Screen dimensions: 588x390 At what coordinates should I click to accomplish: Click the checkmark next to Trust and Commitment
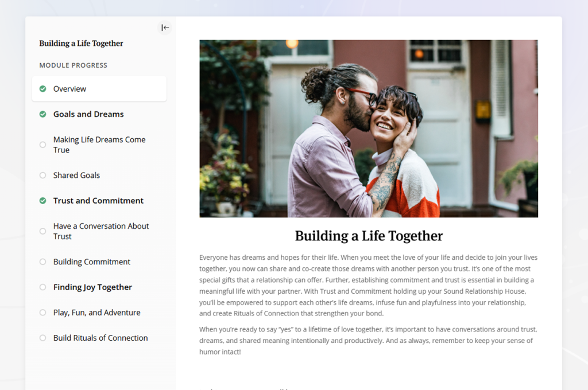[42, 201]
